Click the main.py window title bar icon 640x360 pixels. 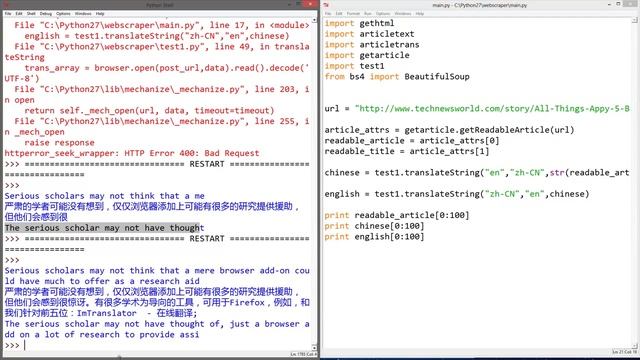point(327,5)
